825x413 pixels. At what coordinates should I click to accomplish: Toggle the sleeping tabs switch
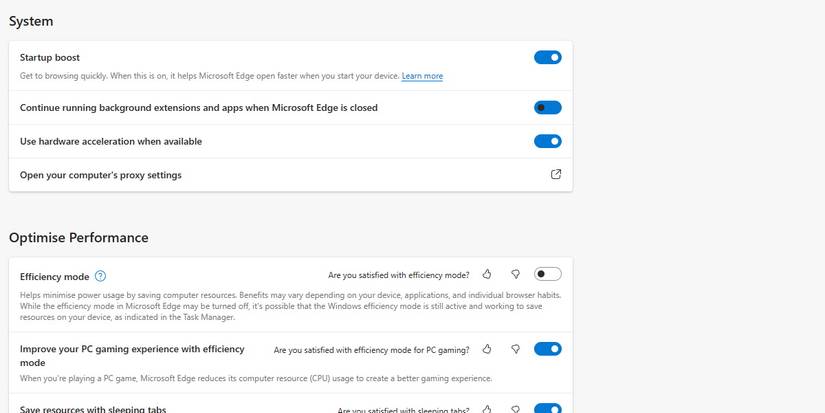point(547,409)
